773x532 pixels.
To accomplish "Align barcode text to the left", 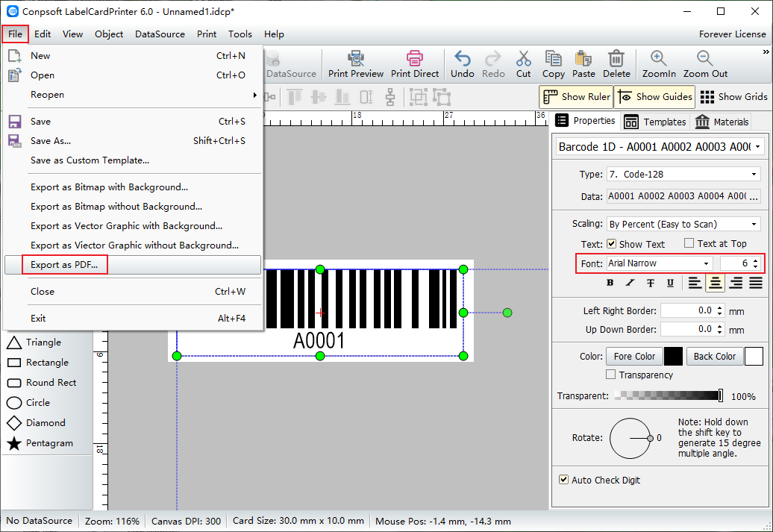I will (x=695, y=283).
